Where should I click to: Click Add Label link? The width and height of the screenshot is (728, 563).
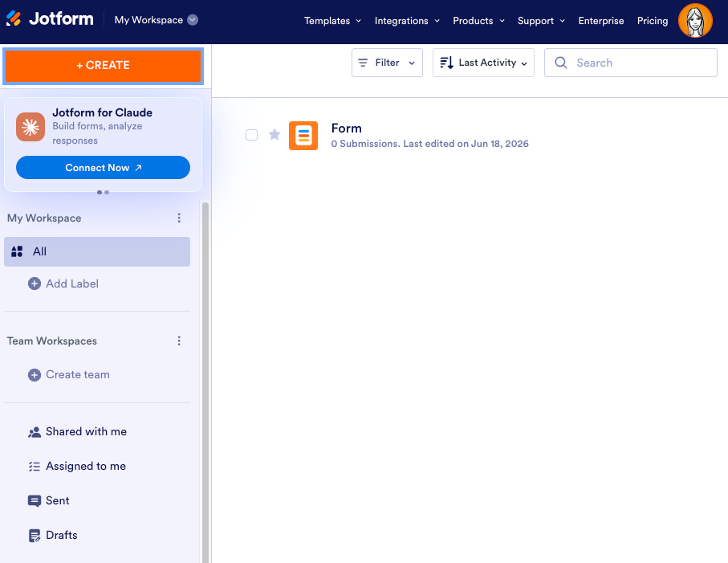pos(72,284)
